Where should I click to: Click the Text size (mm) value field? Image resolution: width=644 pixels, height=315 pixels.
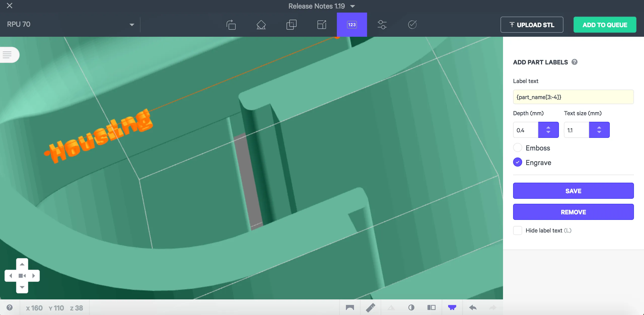(x=577, y=130)
